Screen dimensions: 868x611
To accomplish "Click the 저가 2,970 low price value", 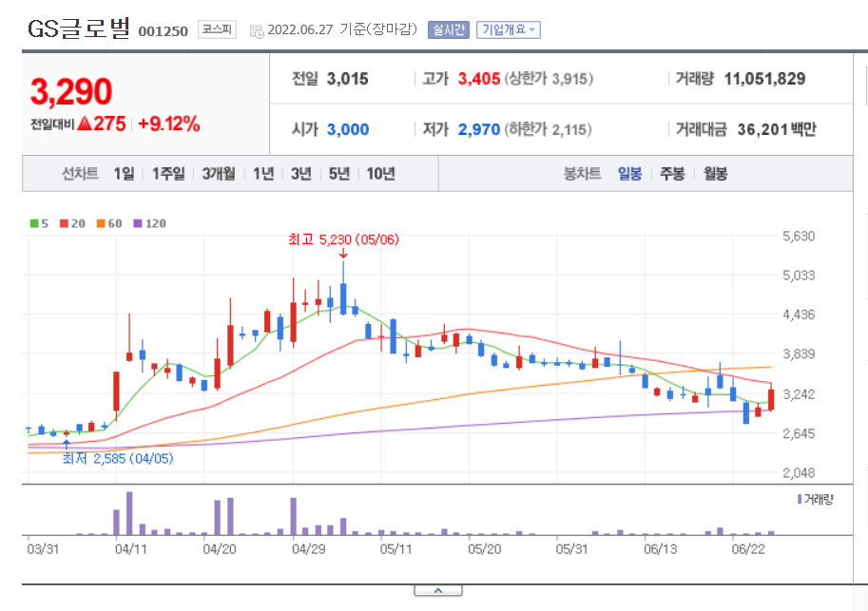I will pyautogui.click(x=479, y=129).
